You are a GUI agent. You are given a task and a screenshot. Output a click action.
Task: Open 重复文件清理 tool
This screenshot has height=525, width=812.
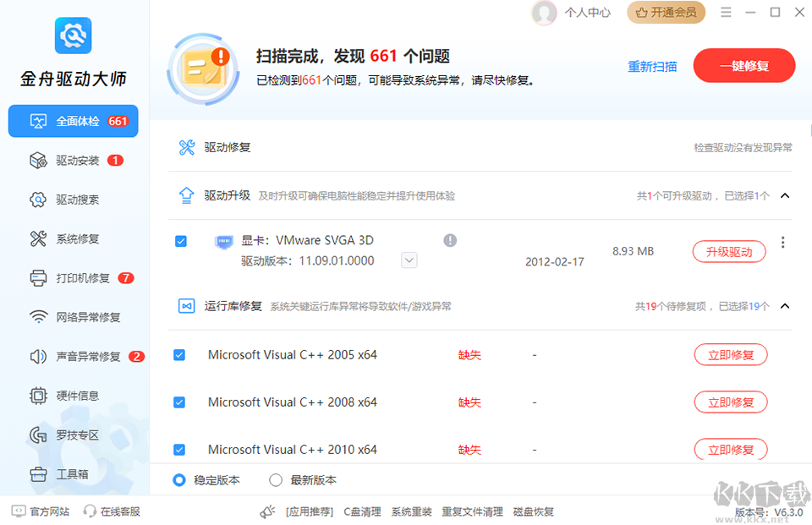pyautogui.click(x=472, y=511)
